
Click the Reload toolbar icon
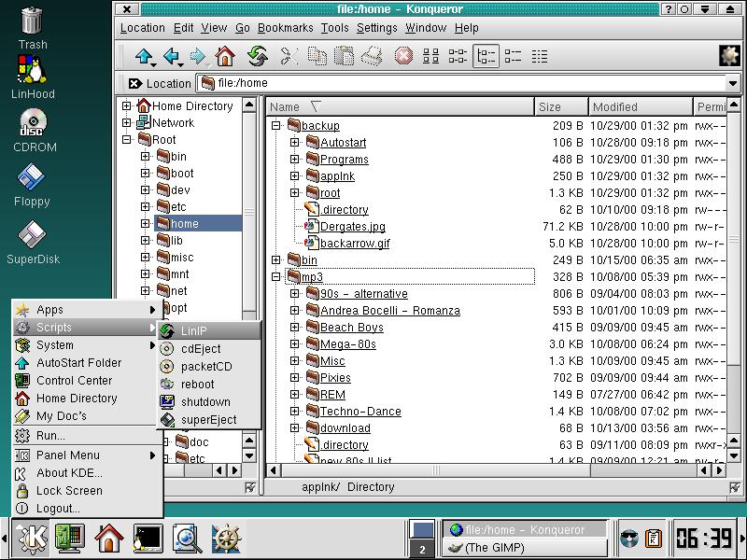258,57
